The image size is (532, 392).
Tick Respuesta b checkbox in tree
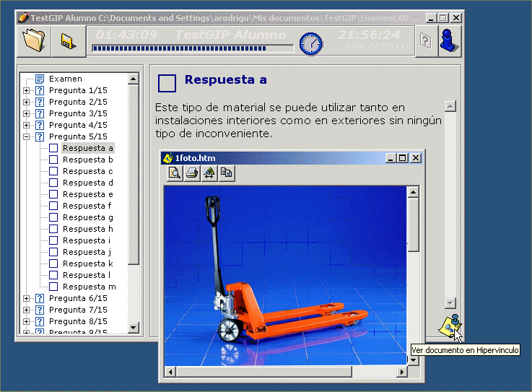(x=53, y=160)
